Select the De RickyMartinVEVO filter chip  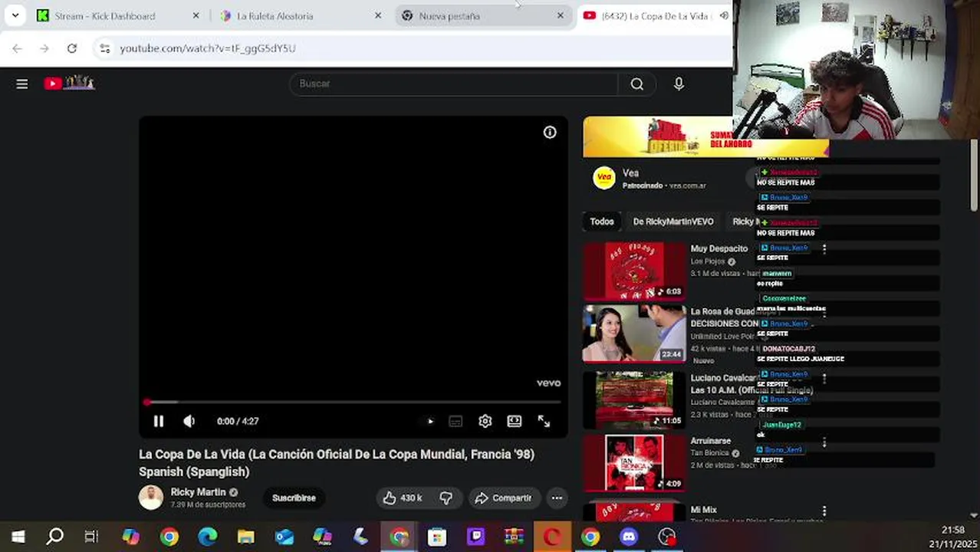[673, 222]
